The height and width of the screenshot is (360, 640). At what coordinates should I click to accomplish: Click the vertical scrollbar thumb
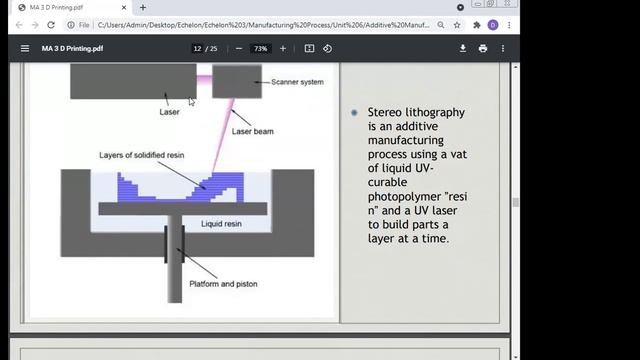point(516,202)
